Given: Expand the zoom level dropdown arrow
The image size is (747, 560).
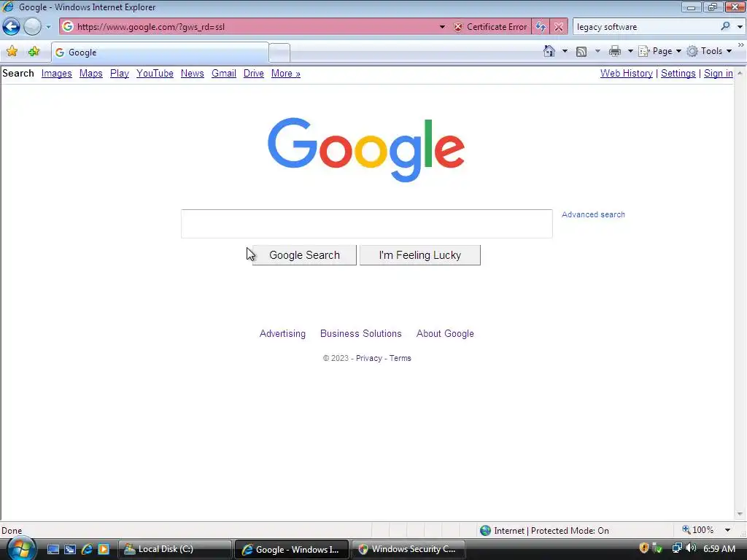Looking at the screenshot, I should (727, 530).
